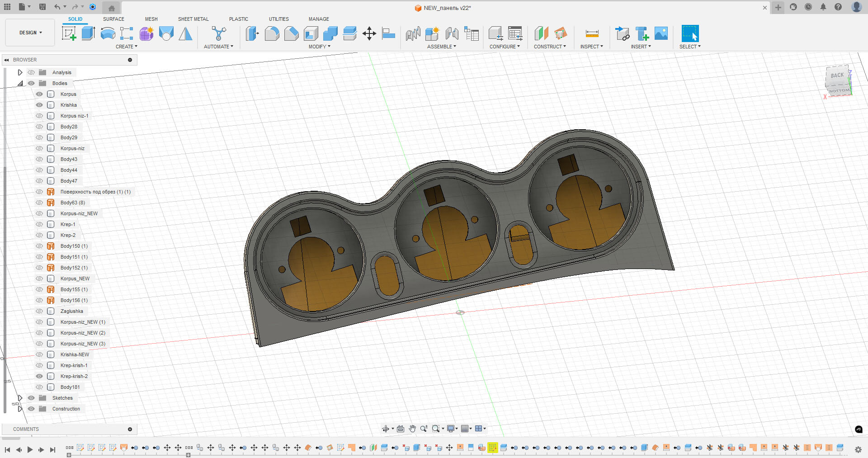Viewport: 868px width, 458px height.
Task: Select the Extrude tool
Action: (88, 33)
